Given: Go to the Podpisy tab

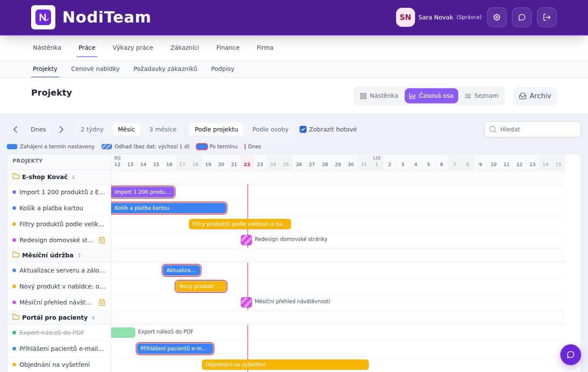Looking at the screenshot, I should (223, 69).
